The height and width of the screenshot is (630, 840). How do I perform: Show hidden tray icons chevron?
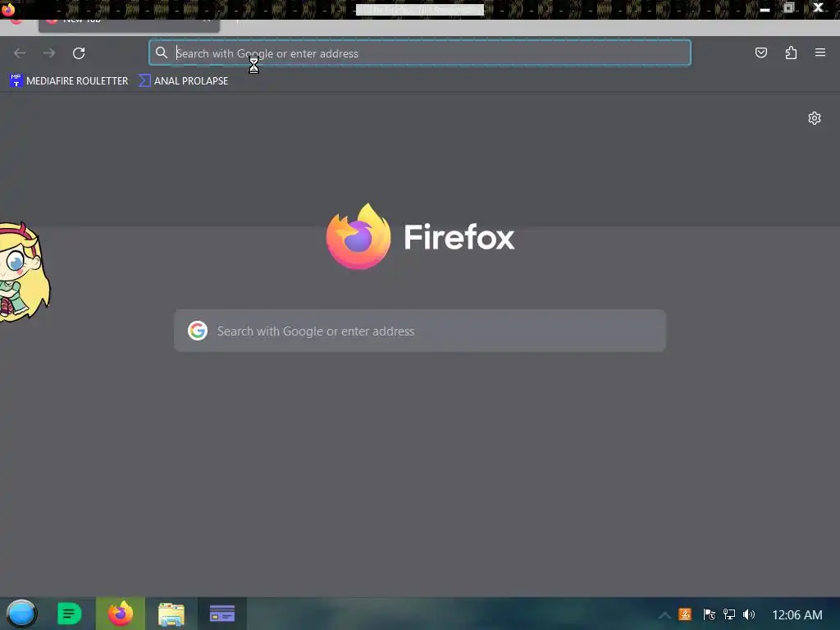click(x=664, y=615)
